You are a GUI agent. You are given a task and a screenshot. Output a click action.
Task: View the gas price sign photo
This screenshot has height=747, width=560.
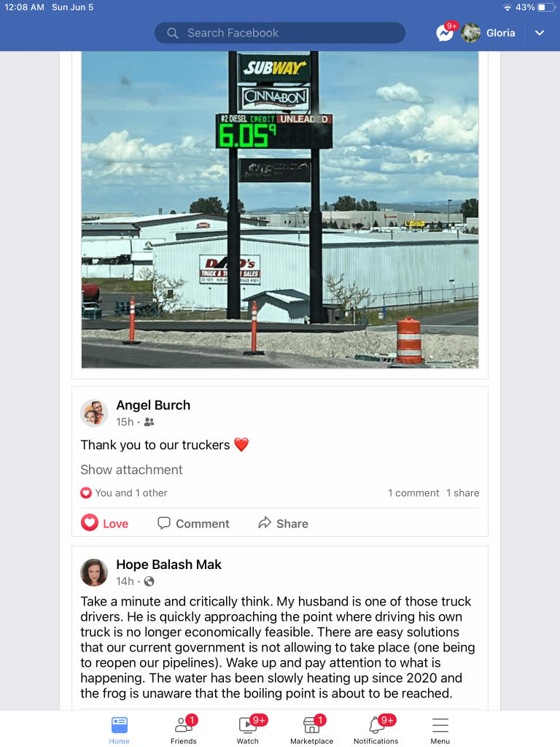280,209
